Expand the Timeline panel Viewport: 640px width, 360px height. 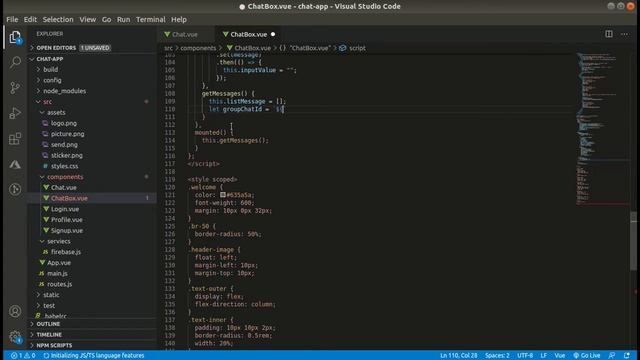pos(92,334)
